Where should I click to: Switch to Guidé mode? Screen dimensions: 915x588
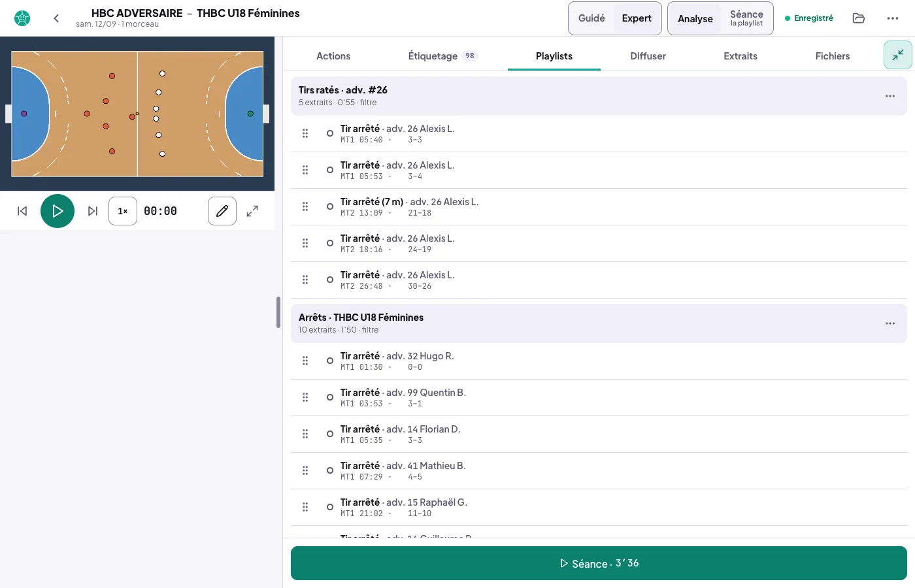(591, 18)
